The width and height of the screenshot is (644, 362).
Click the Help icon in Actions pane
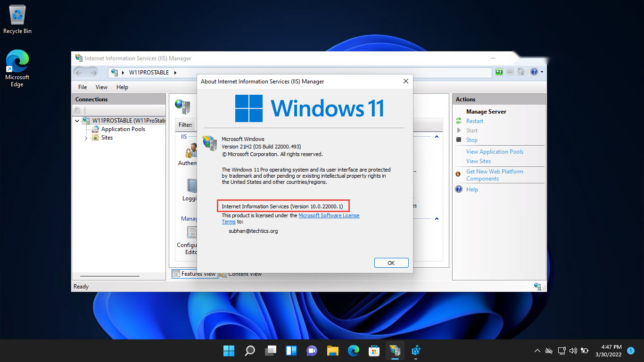click(459, 189)
